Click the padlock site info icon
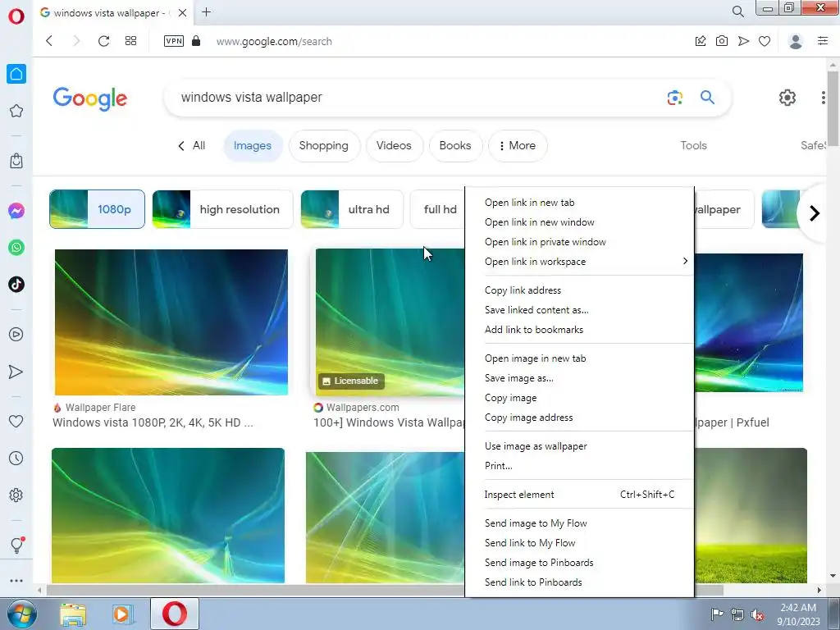This screenshot has width=840, height=630. tap(196, 41)
